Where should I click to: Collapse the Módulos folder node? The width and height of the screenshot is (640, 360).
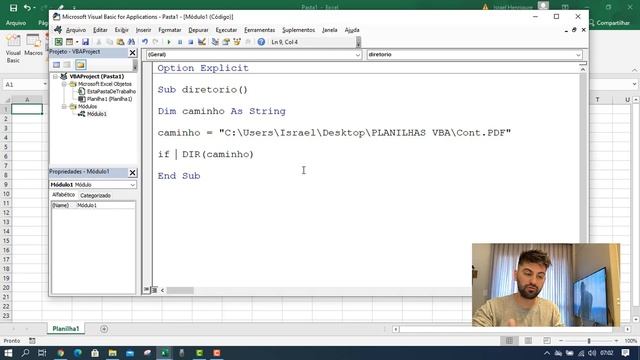point(64,107)
